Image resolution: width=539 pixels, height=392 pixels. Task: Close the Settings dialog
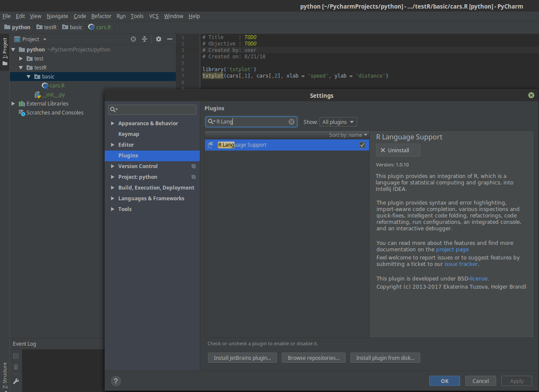(x=531, y=95)
